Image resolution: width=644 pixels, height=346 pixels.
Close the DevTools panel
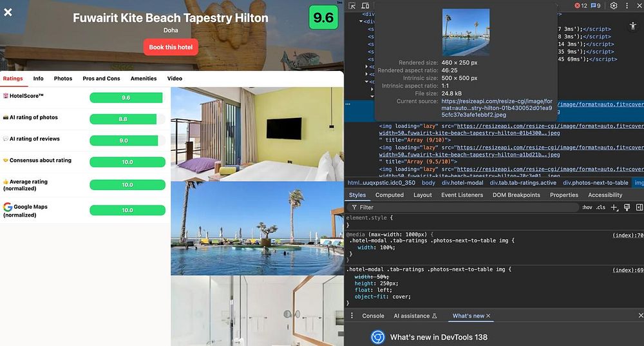[x=639, y=5]
